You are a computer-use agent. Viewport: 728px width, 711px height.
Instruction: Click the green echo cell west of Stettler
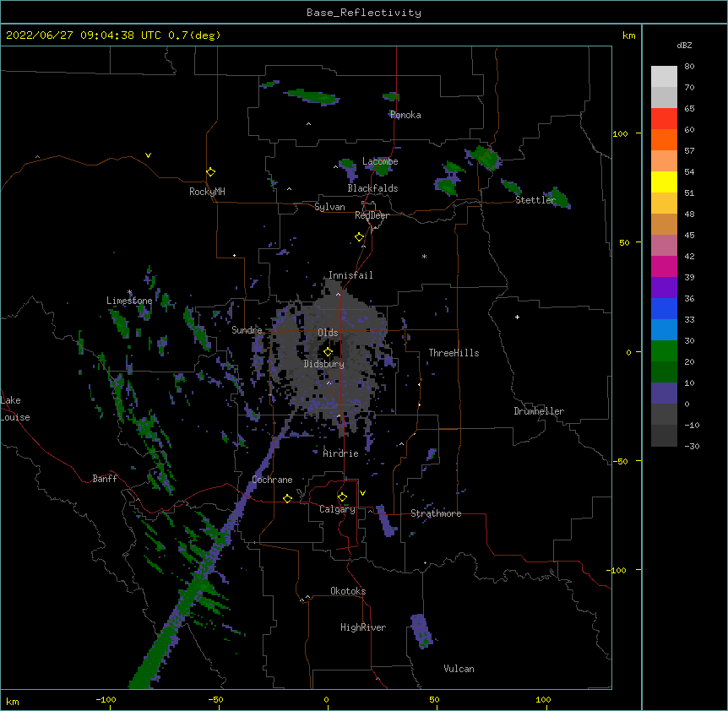(511, 187)
